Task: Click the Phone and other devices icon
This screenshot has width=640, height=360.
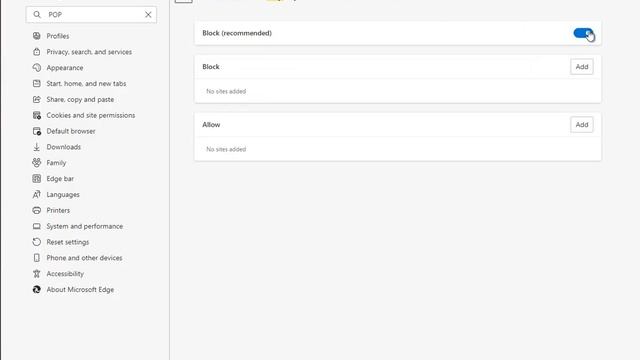Action: 37,258
